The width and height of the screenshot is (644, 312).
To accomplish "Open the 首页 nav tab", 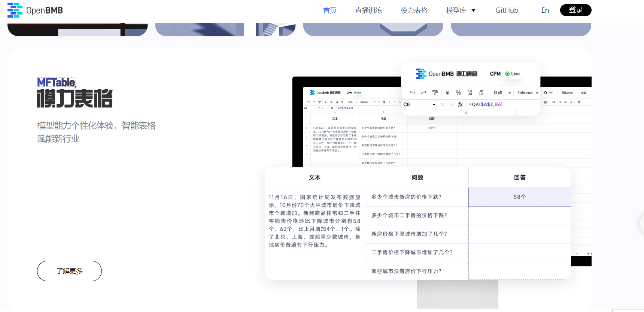I will pyautogui.click(x=329, y=10).
